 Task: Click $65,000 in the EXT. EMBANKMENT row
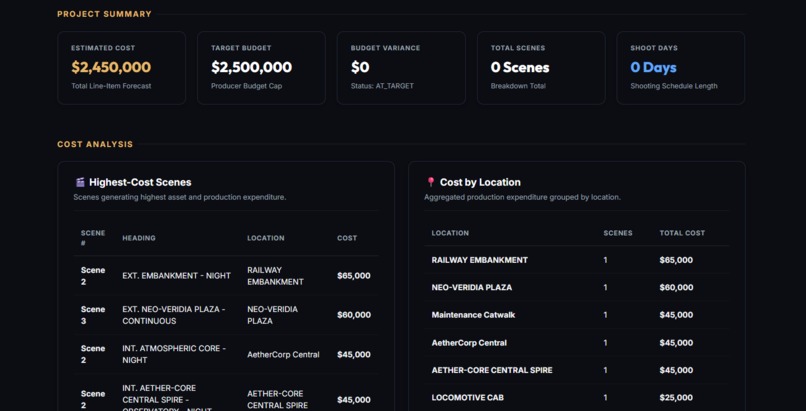click(354, 276)
